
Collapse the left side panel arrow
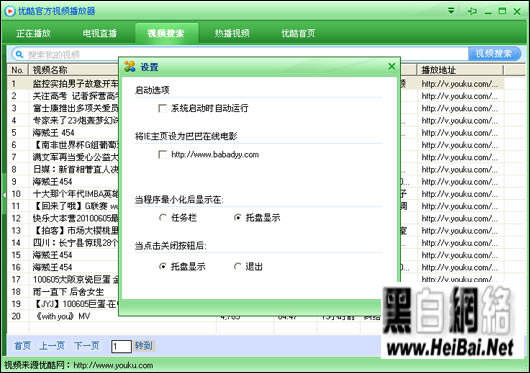click(4, 195)
